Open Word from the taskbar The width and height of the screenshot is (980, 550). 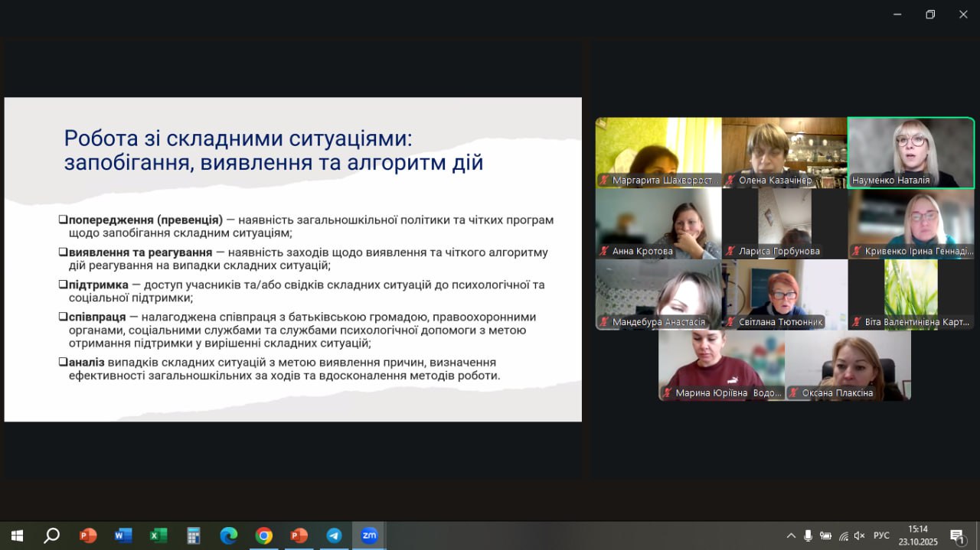pyautogui.click(x=122, y=535)
